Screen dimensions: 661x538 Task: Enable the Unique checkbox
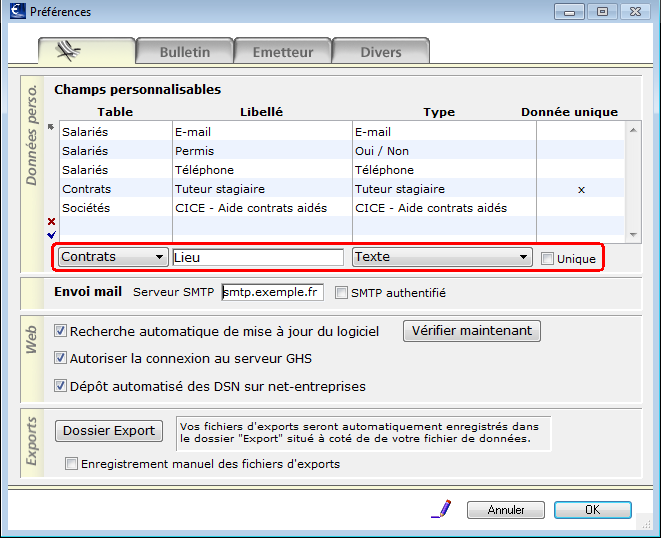(x=547, y=258)
